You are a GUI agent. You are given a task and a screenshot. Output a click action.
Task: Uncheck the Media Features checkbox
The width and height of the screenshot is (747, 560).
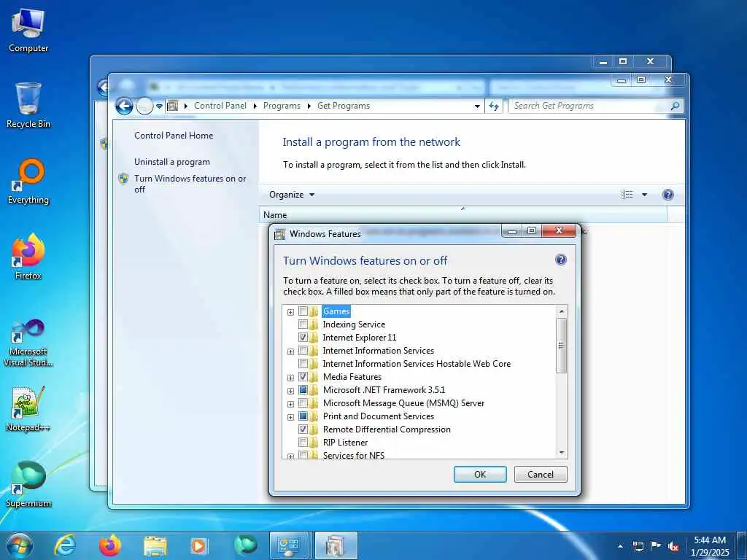[x=303, y=377]
